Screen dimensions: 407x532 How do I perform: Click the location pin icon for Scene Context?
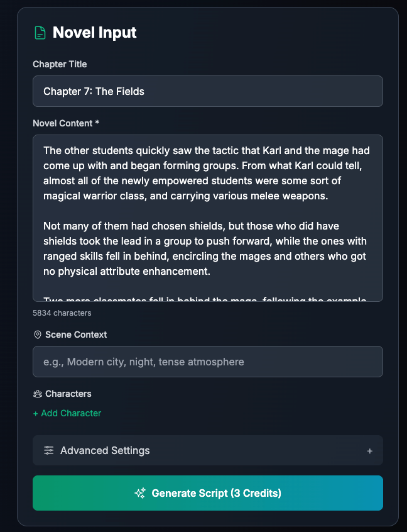[x=38, y=335]
